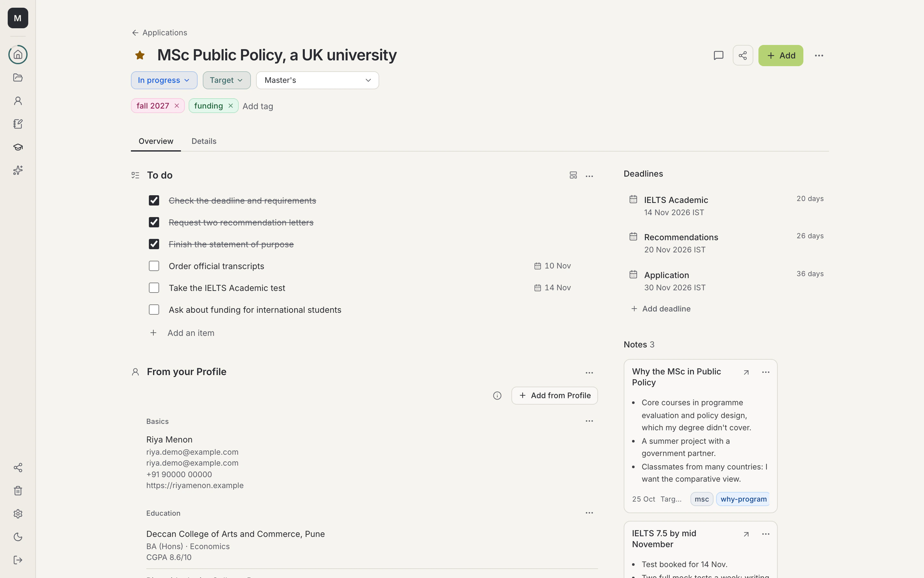Expand the Why the MSc note arrow

pyautogui.click(x=746, y=372)
